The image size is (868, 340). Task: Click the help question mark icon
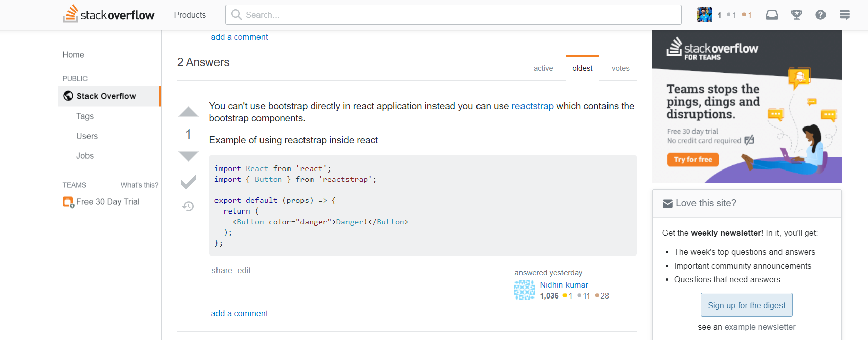click(820, 15)
